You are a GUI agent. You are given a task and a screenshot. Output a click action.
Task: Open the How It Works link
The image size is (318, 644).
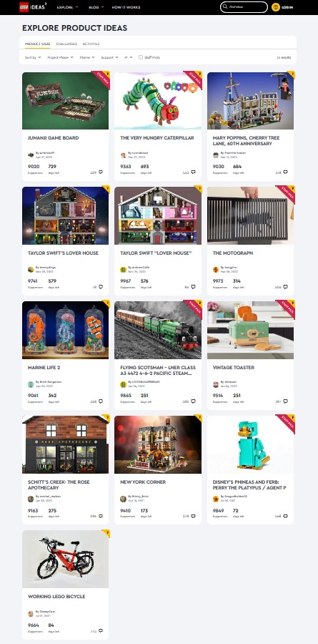tap(126, 7)
